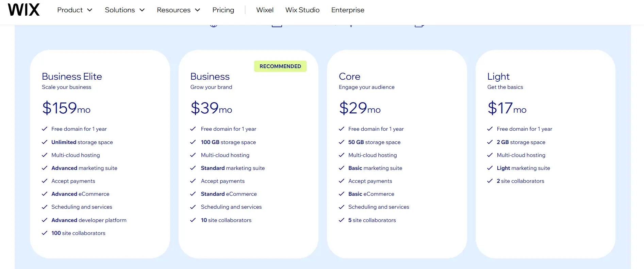Click the $159 per month price
The image size is (644, 269).
pos(66,108)
